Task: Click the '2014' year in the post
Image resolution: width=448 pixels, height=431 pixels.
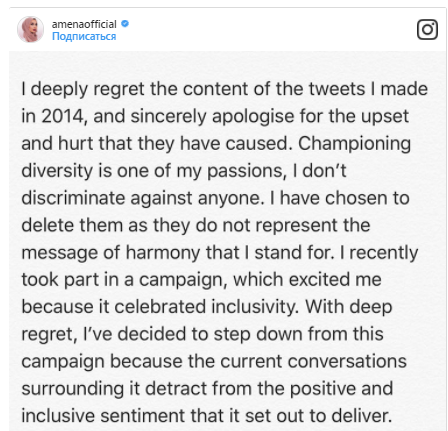Action: 62,116
